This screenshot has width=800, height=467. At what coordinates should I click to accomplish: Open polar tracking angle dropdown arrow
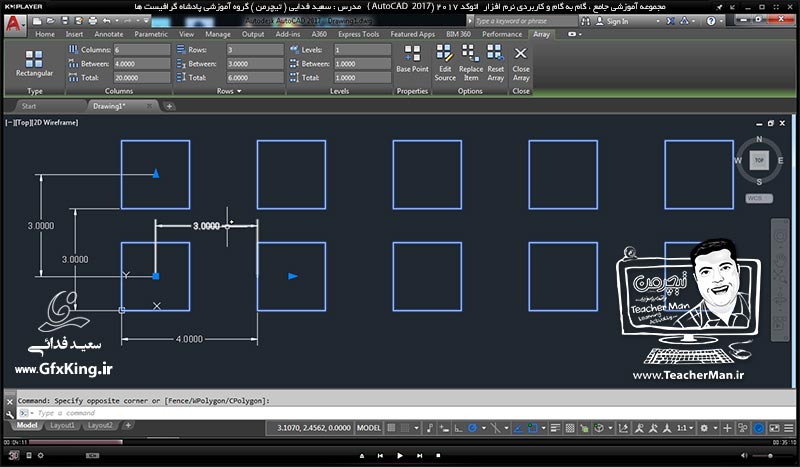coord(483,428)
